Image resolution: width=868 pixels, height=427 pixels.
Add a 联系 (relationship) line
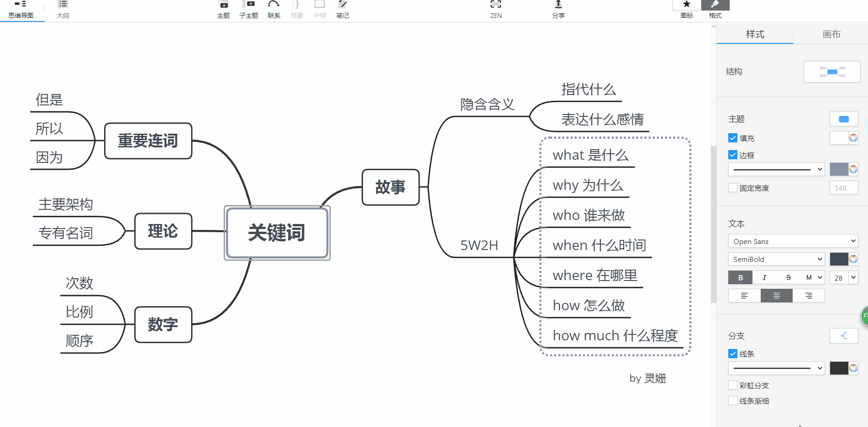(274, 8)
